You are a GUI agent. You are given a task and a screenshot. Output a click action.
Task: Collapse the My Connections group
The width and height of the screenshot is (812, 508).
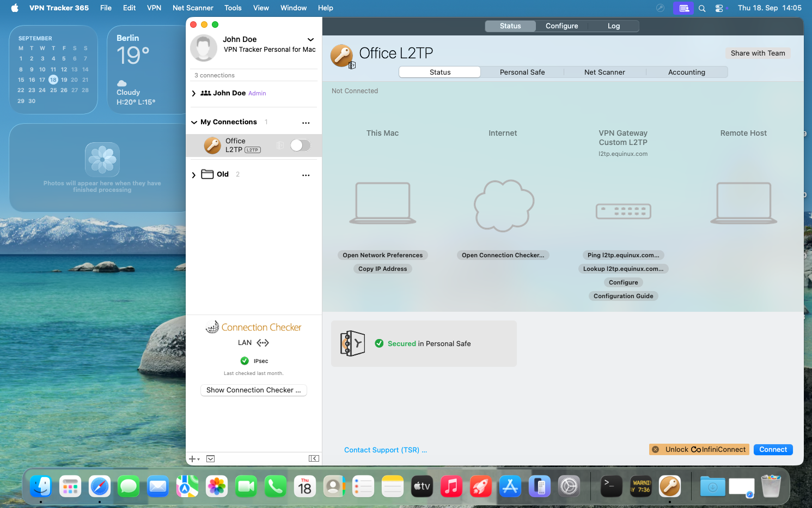click(x=194, y=122)
